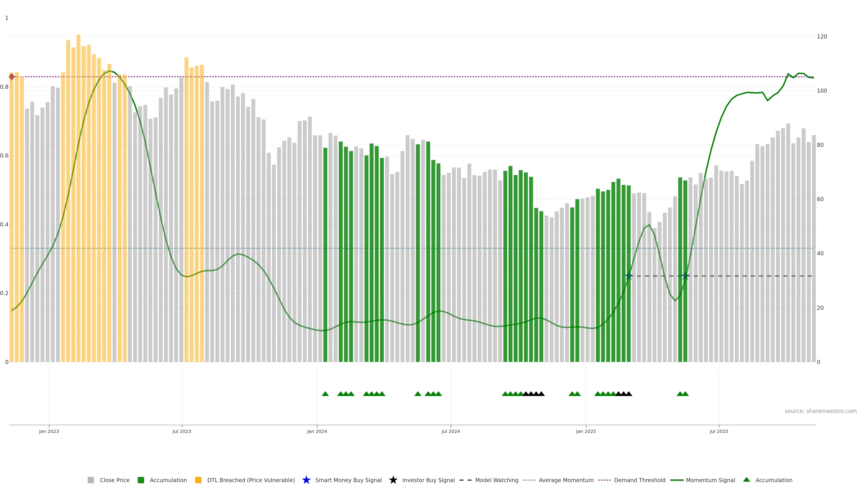Viewport: 868px width, 488px height.
Task: Click the green Accumulation triangle legend icon
Action: pyautogui.click(x=746, y=480)
